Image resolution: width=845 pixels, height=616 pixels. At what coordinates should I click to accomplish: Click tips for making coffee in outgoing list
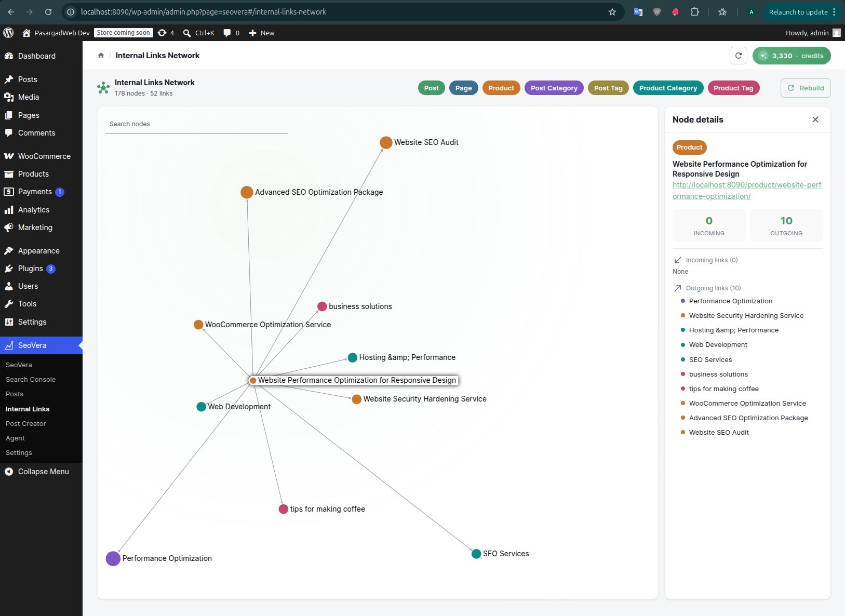point(723,389)
